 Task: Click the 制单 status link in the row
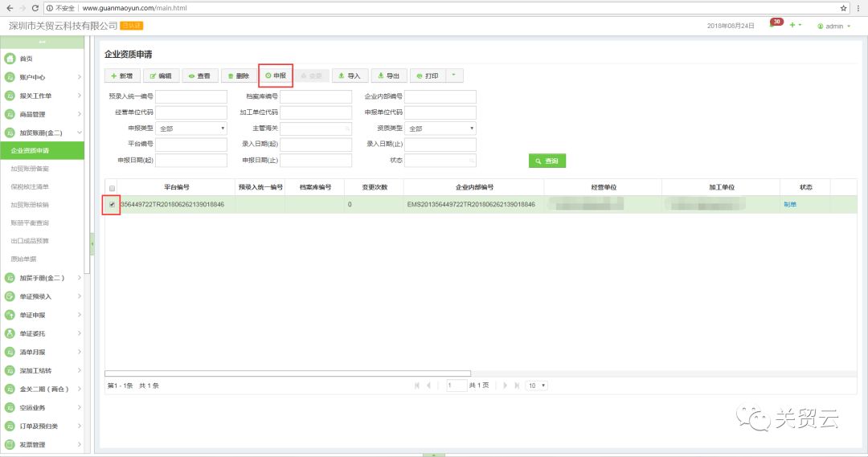(790, 204)
